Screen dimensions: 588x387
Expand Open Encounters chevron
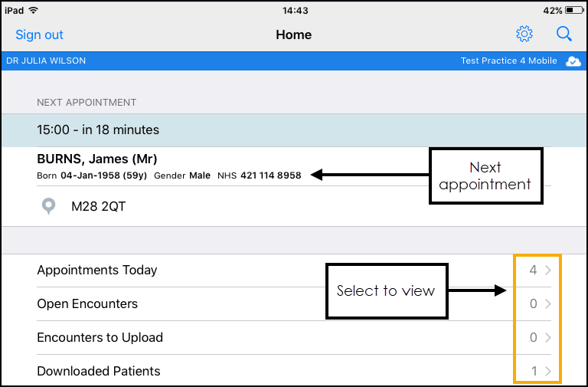point(547,304)
